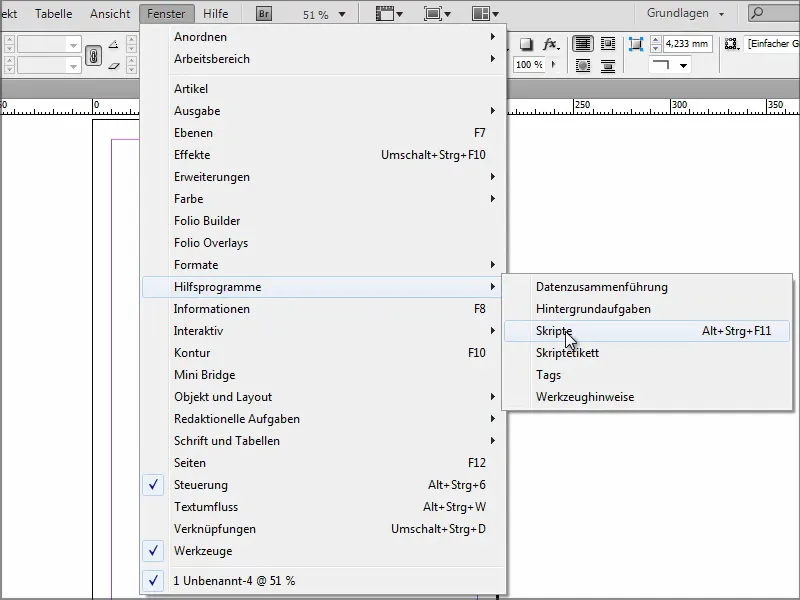The width and height of the screenshot is (800, 600).
Task: Choose Werkzeughinweise in the submenu
Action: tap(647, 396)
